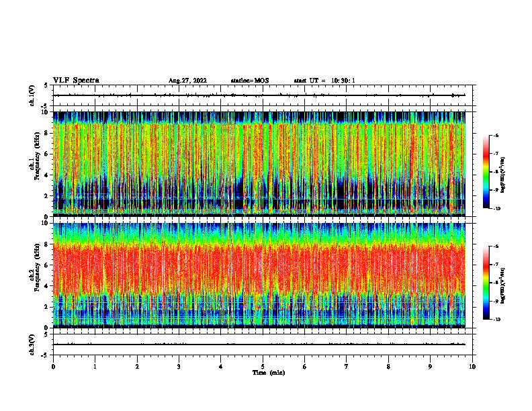Click the "-6" label on ch.1 colorbar
This screenshot has height=411, width=532.
coord(496,135)
